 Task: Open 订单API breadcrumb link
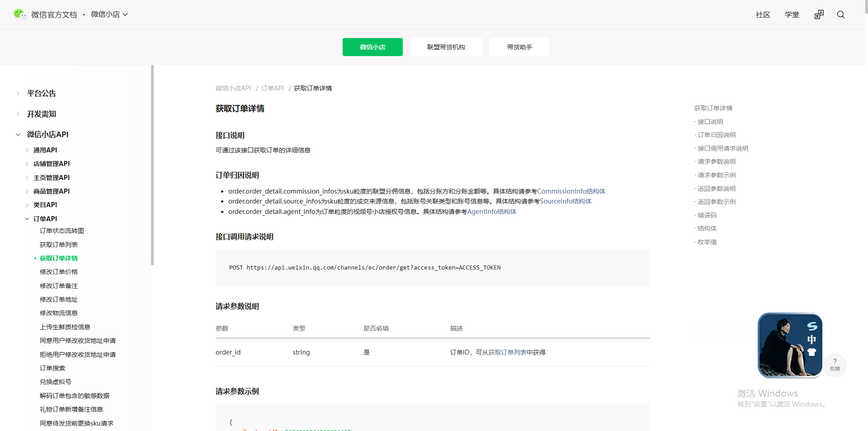coord(273,88)
